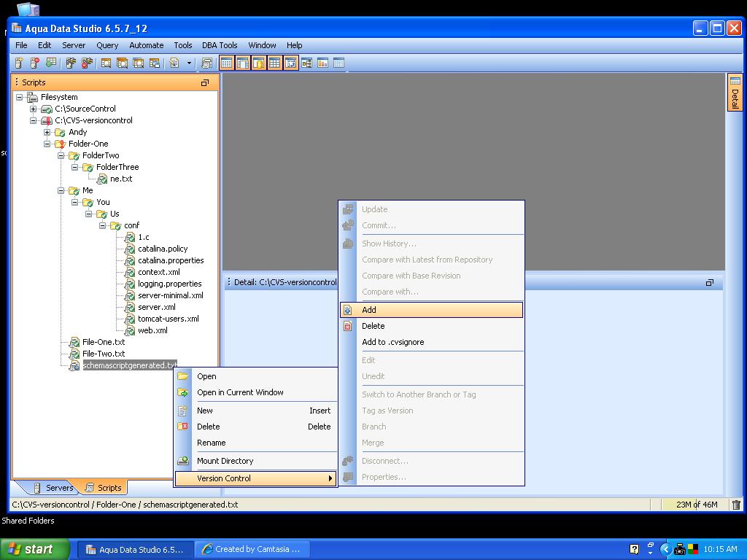
Task: Select New in context menu
Action: [x=256, y=411]
